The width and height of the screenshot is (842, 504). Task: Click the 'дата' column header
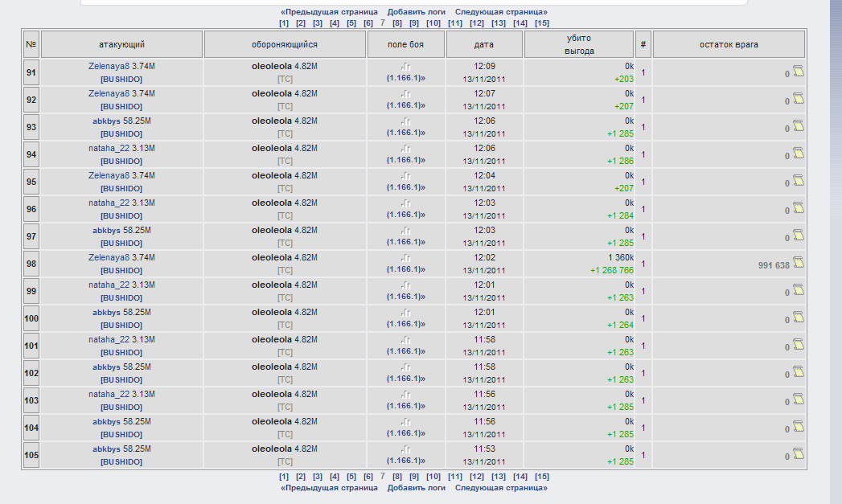[x=484, y=44]
